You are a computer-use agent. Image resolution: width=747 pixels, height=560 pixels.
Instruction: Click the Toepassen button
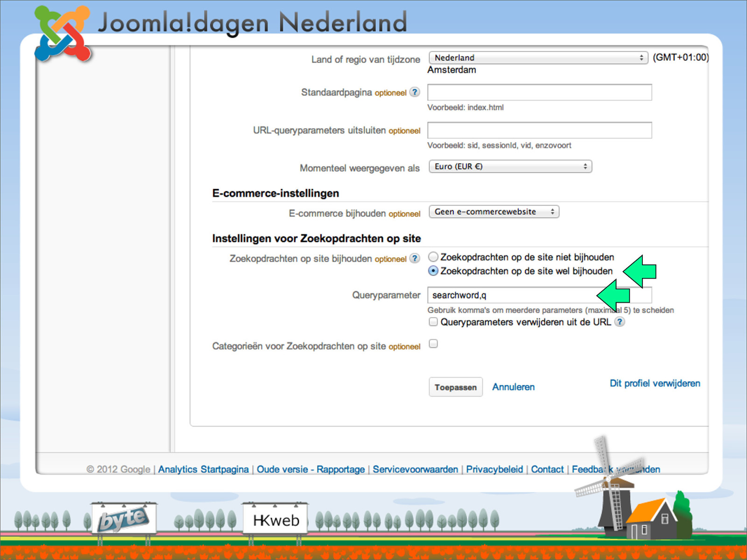click(x=456, y=387)
